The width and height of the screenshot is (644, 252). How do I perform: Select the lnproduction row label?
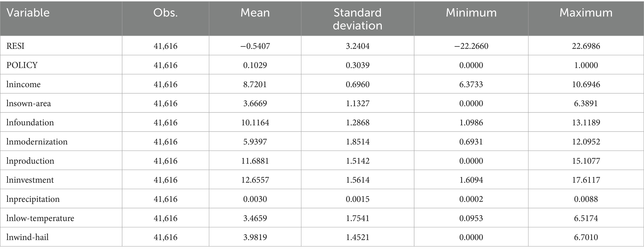[30, 161]
